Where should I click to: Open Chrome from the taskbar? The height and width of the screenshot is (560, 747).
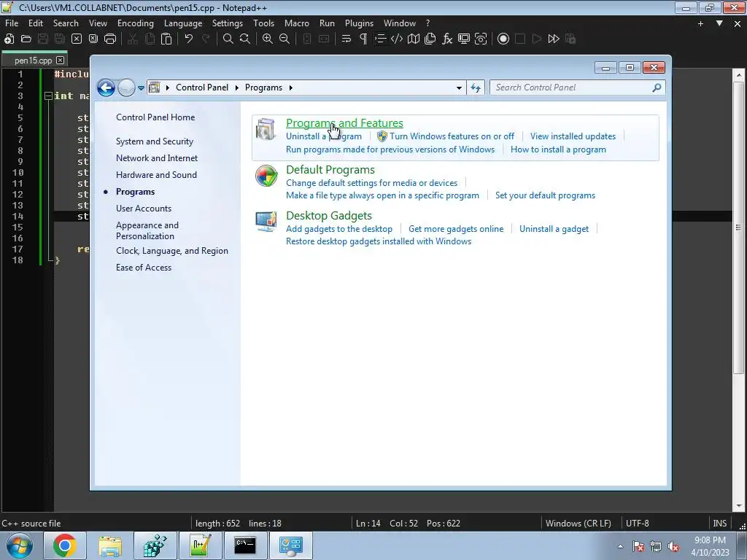click(65, 545)
